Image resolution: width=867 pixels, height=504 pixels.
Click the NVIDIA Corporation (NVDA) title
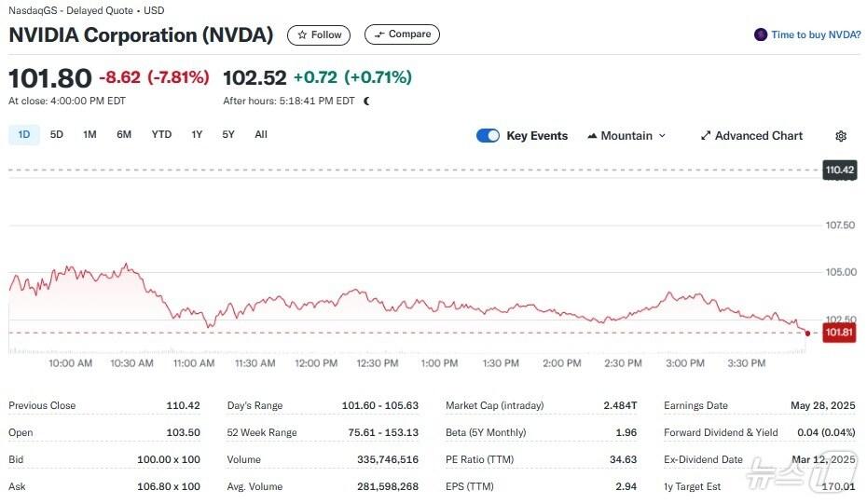point(141,35)
